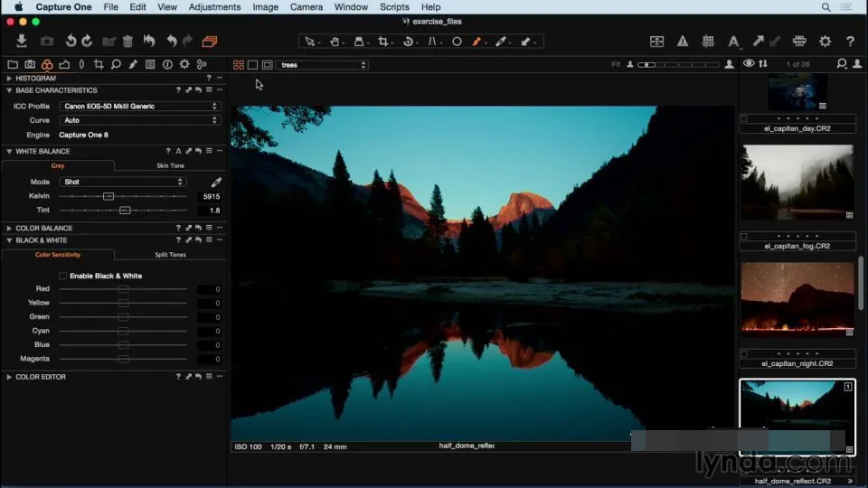The image size is (868, 488).
Task: Click the Kelvin slider handle
Action: click(x=108, y=196)
